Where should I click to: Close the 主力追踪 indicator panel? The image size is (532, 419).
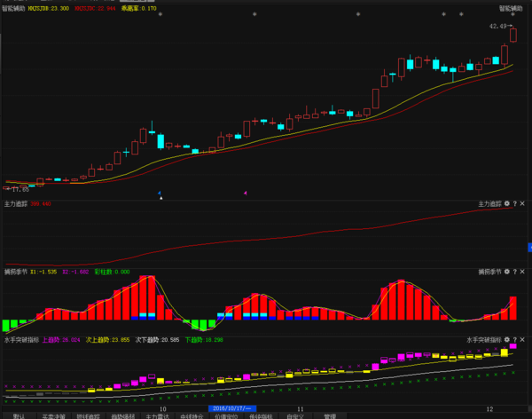522,203
